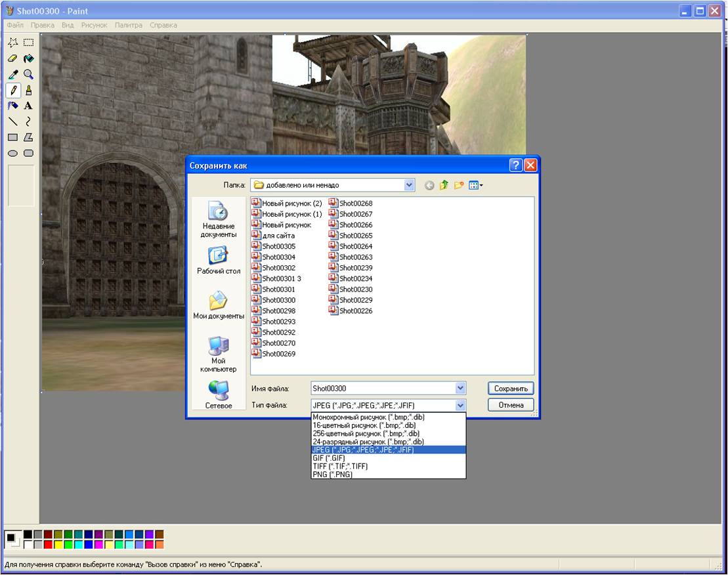
Task: Open Мои документы in the places bar
Action: [x=218, y=305]
